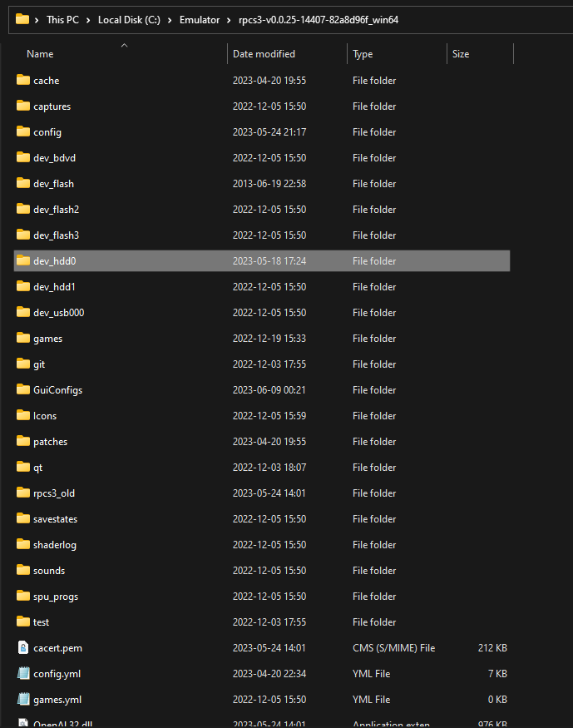
Task: Click the rpcs3_old folder icon
Action: pyautogui.click(x=22, y=493)
